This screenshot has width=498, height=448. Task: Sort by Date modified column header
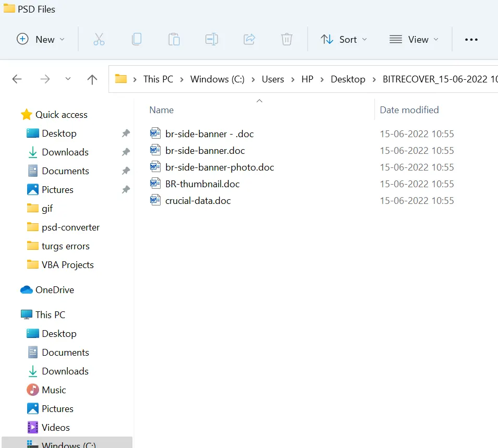[409, 110]
